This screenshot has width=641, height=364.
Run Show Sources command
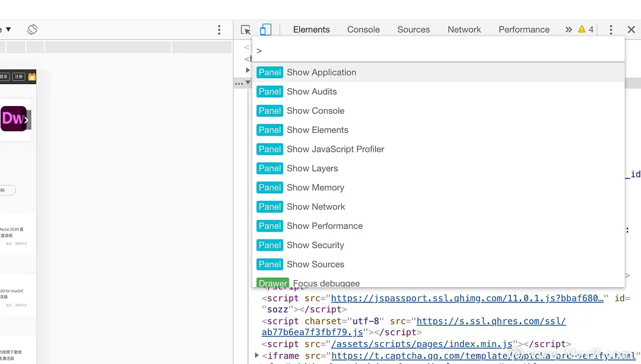click(438, 264)
